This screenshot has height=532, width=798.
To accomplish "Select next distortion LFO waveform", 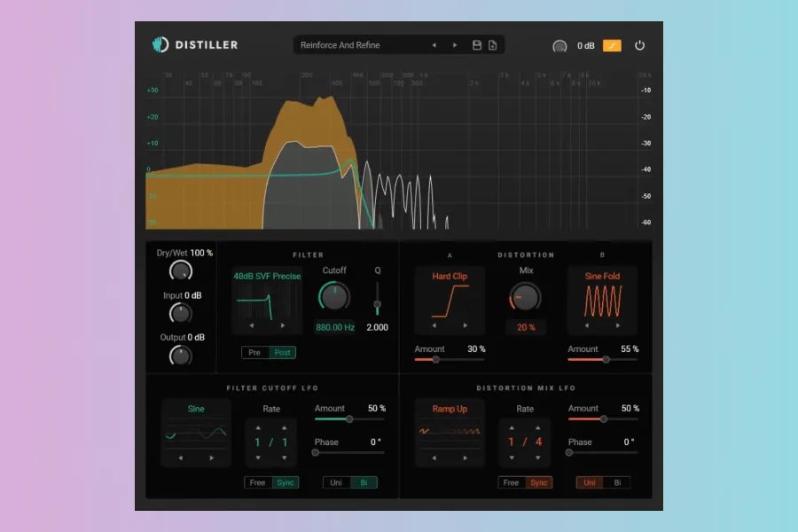I will (x=465, y=458).
